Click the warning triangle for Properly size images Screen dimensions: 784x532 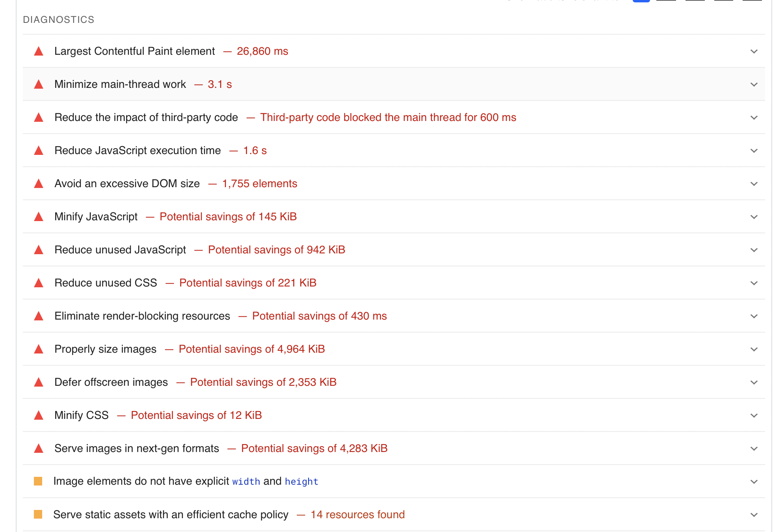tap(39, 349)
